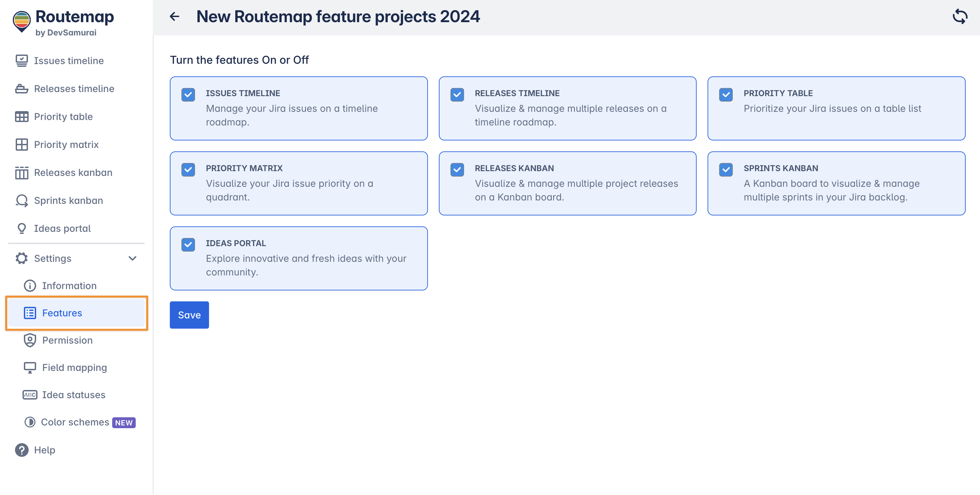Go to Idea statuses settings

[x=73, y=395]
